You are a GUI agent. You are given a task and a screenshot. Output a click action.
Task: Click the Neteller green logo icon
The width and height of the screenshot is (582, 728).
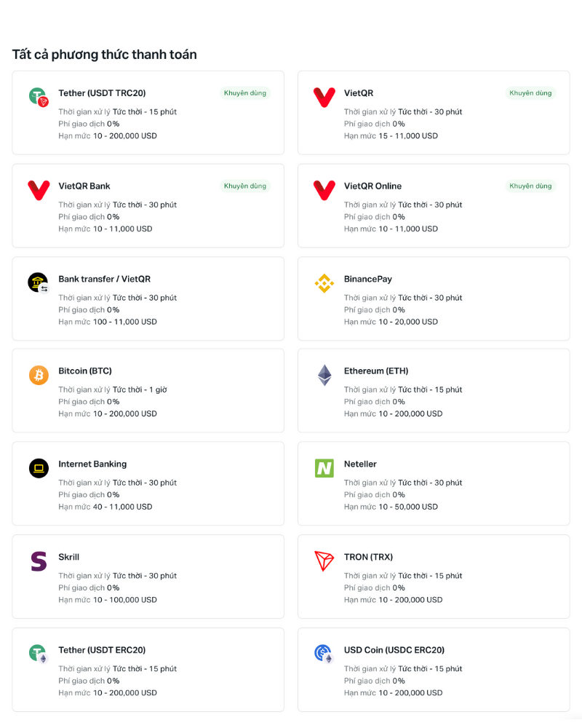[324, 468]
